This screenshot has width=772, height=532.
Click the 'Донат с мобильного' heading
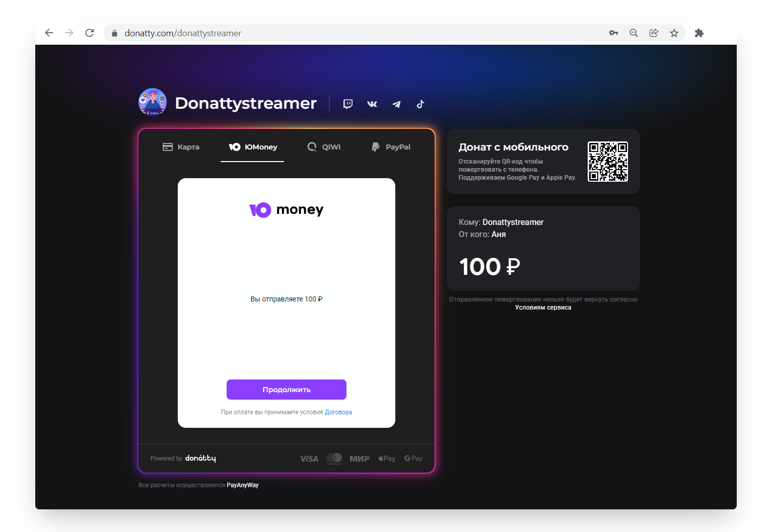(x=513, y=147)
